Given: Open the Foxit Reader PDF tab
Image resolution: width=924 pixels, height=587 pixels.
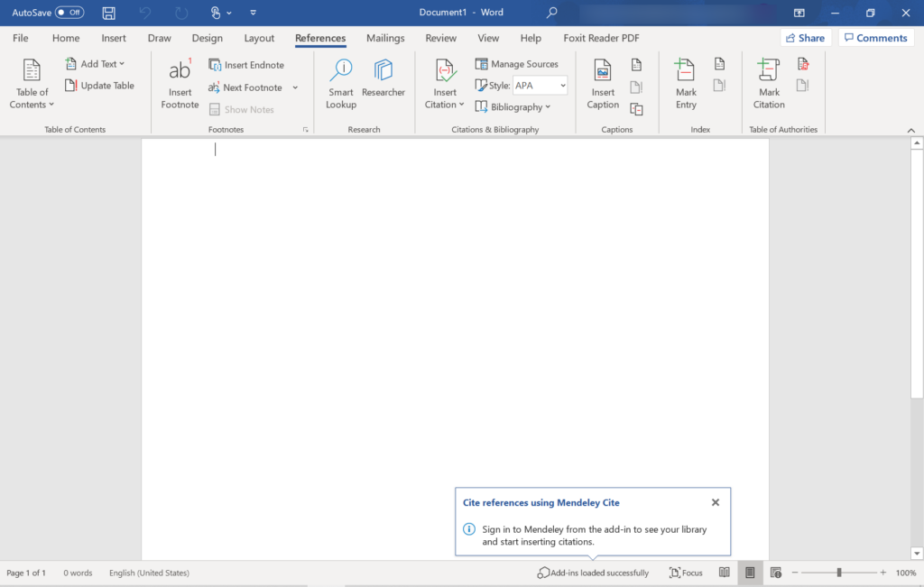Looking at the screenshot, I should [601, 38].
